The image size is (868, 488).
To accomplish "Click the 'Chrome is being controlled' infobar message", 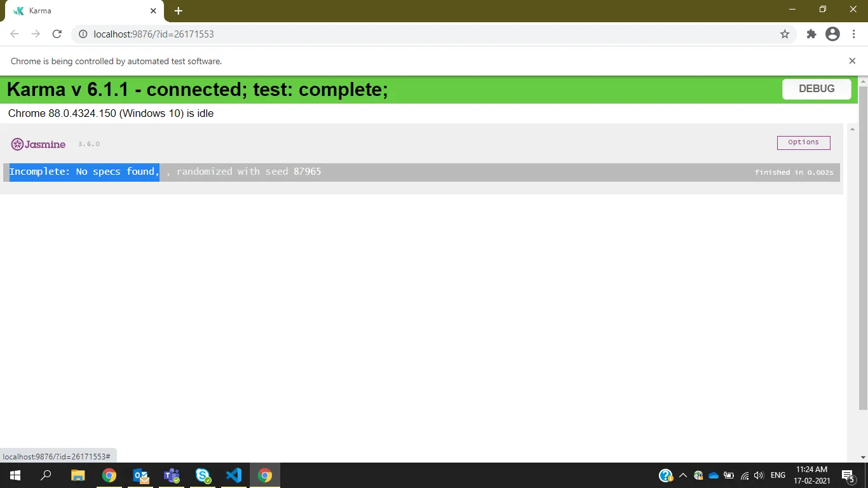I will pyautogui.click(x=116, y=62).
